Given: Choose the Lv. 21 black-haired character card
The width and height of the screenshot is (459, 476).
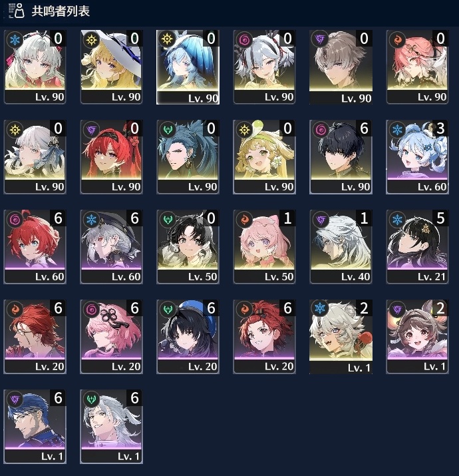Looking at the screenshot, I should point(417,246).
